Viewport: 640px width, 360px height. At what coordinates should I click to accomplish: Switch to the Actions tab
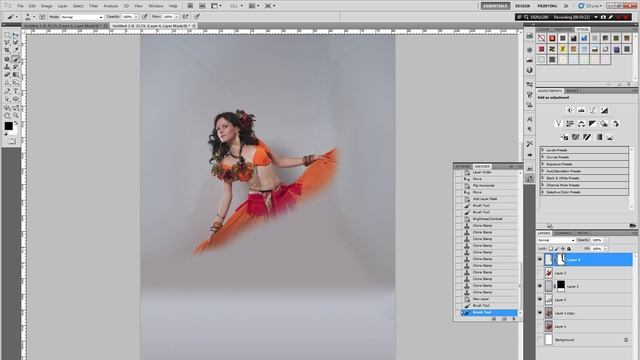point(463,167)
